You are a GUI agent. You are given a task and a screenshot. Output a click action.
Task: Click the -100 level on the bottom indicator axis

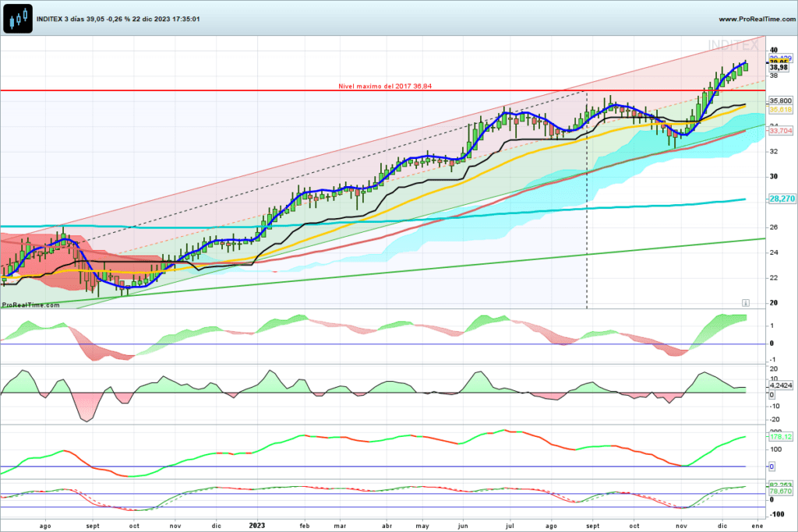pyautogui.click(x=777, y=514)
